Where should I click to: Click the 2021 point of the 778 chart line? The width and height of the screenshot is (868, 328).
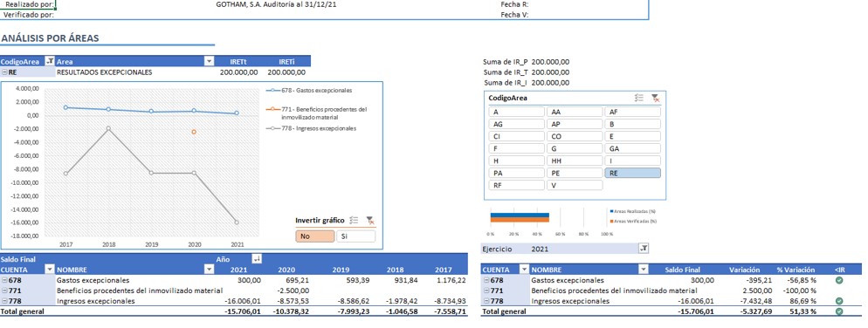click(237, 222)
